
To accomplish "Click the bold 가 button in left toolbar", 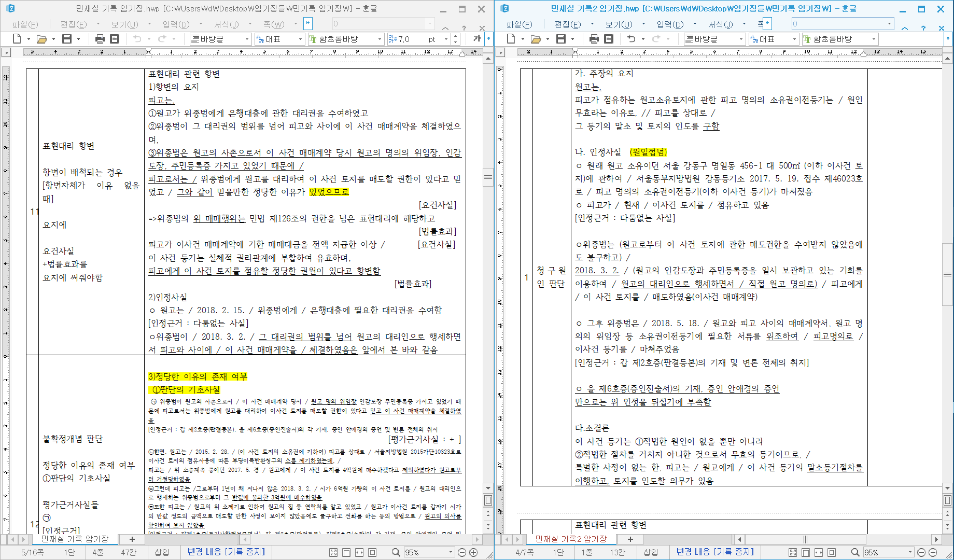I will tap(476, 39).
